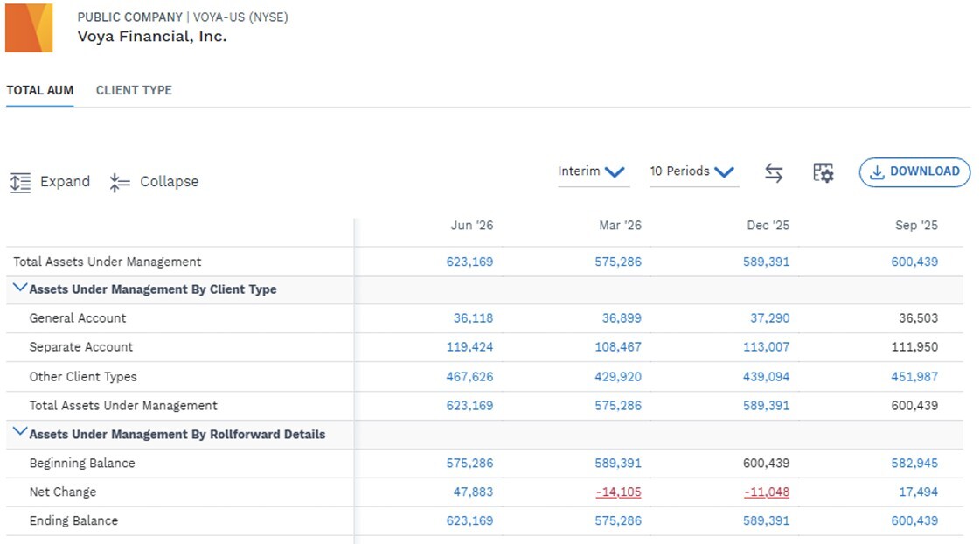Click Sep '25 Other Client Types value 451,987

point(914,377)
